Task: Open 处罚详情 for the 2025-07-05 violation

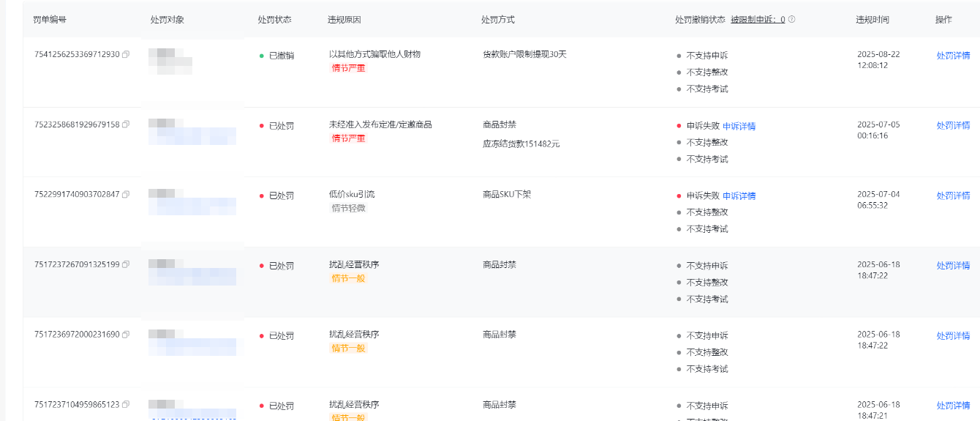Action: tap(953, 125)
